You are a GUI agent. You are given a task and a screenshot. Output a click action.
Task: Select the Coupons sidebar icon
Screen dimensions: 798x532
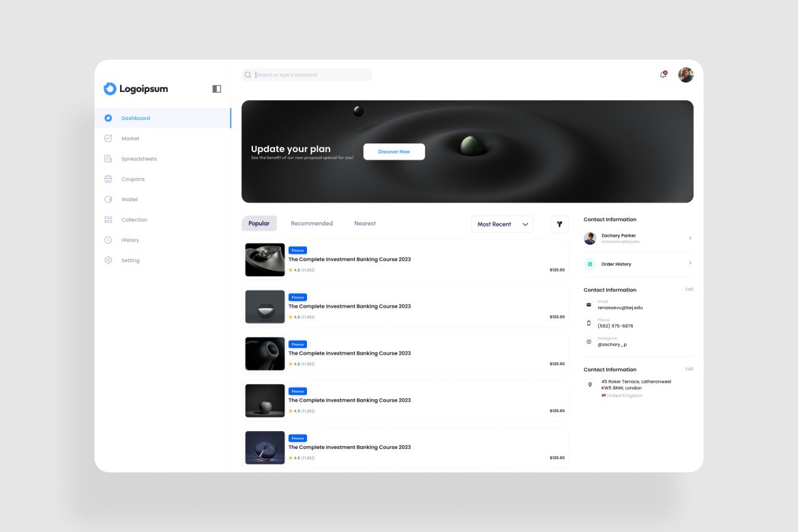tap(108, 179)
